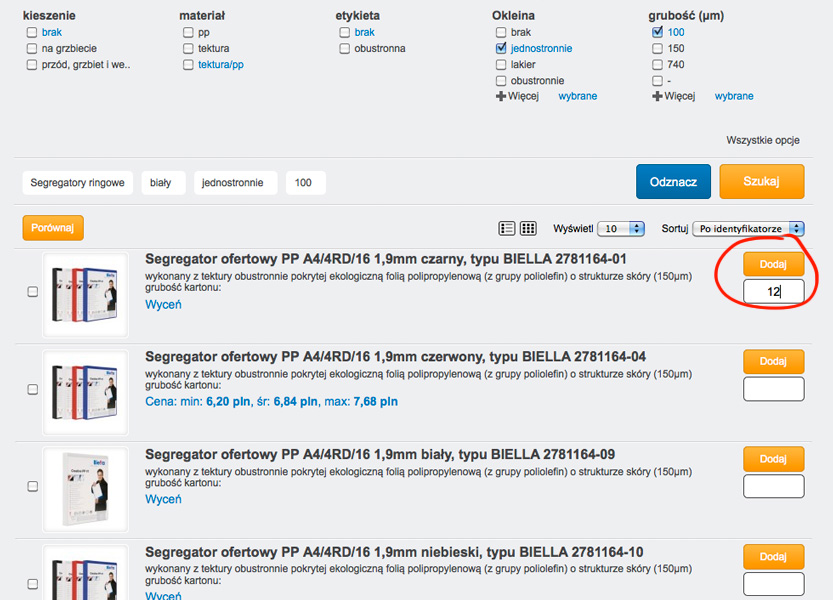Tick the lakier checkbox

[501, 65]
